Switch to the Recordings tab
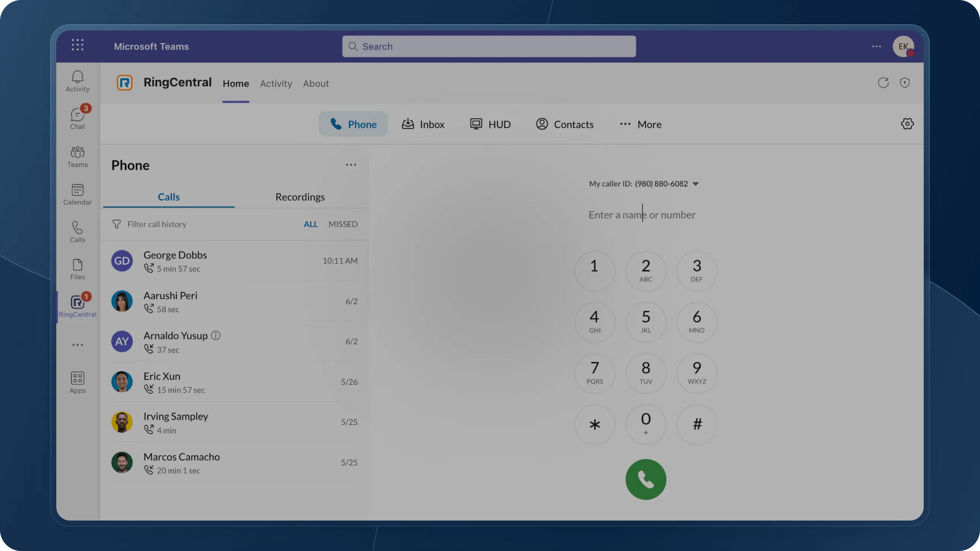Screen dimensions: 980x551 [x=300, y=197]
